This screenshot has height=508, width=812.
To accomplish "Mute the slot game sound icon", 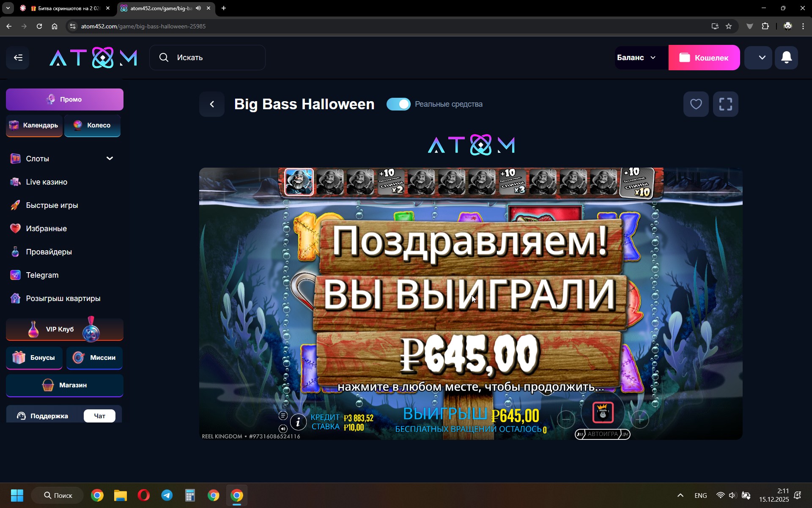I will point(283,428).
